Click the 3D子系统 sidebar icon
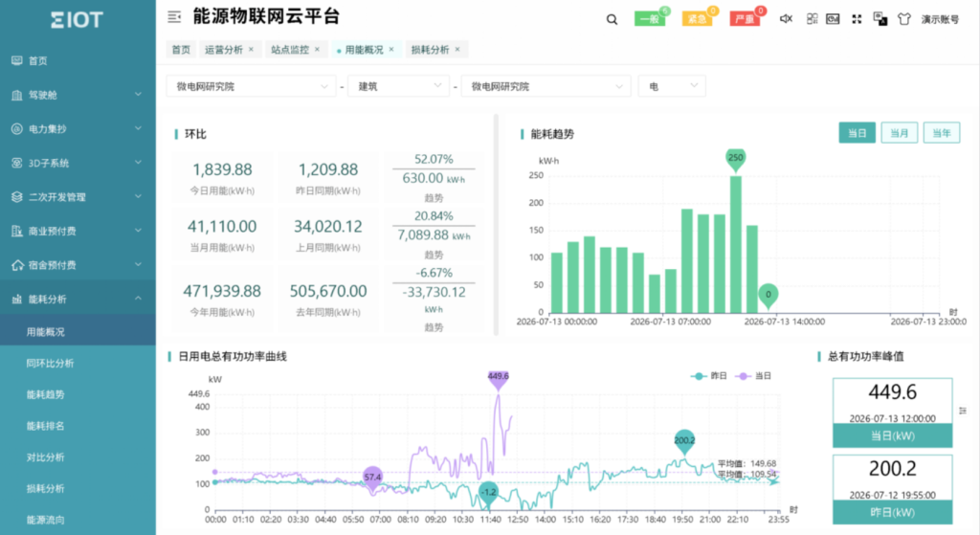The height and width of the screenshot is (535, 980). [x=17, y=163]
